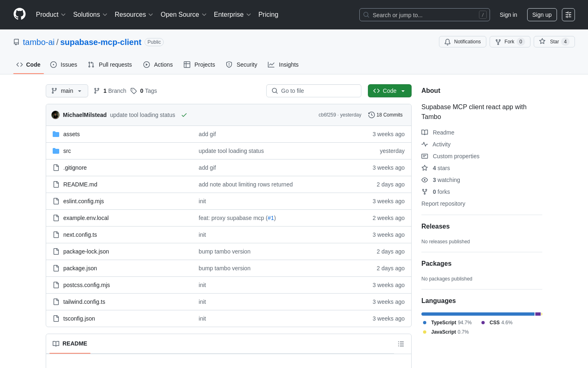The image size is (588, 368).
Task: Open the #1 pull request link
Action: click(271, 218)
